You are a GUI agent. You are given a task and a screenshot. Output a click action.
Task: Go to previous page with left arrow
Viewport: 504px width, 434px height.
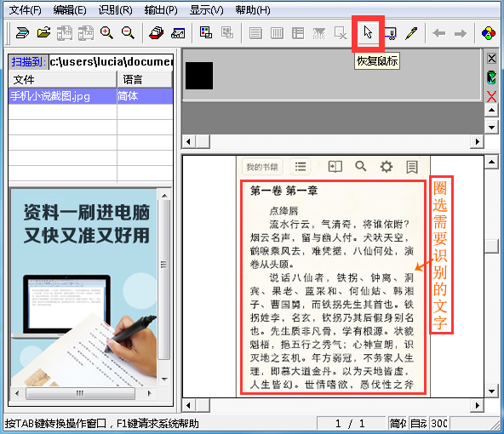click(x=439, y=33)
